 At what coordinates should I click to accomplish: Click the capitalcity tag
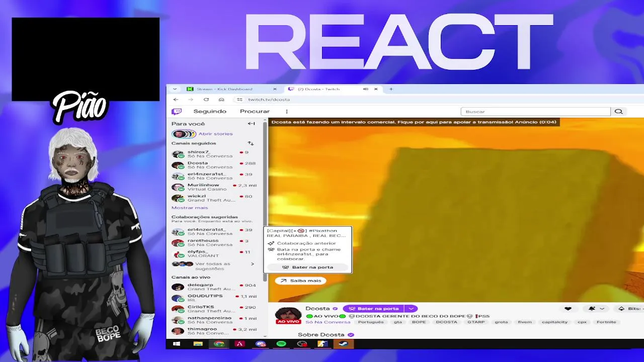click(x=554, y=322)
